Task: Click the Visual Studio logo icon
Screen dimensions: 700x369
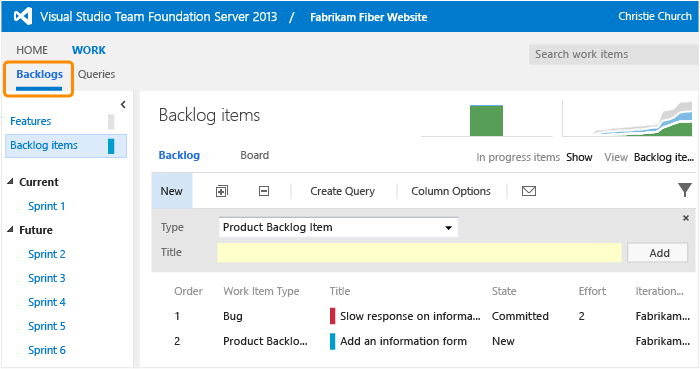Action: tap(23, 17)
